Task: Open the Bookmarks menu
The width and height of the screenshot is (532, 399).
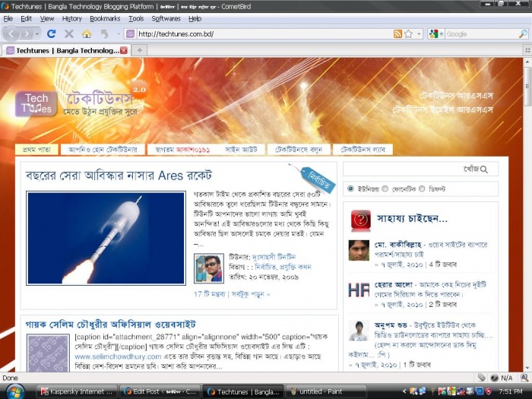Action: point(105,19)
